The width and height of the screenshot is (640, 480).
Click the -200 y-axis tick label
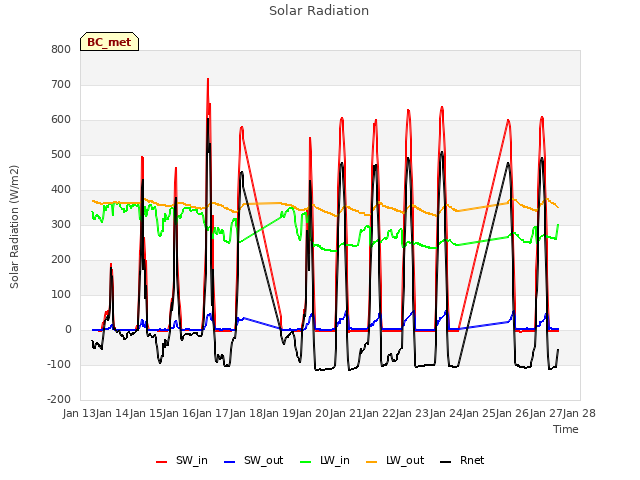pyautogui.click(x=59, y=400)
